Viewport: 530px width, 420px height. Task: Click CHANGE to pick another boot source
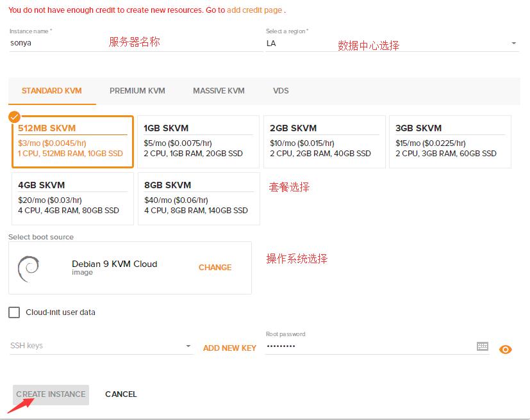[x=215, y=268]
